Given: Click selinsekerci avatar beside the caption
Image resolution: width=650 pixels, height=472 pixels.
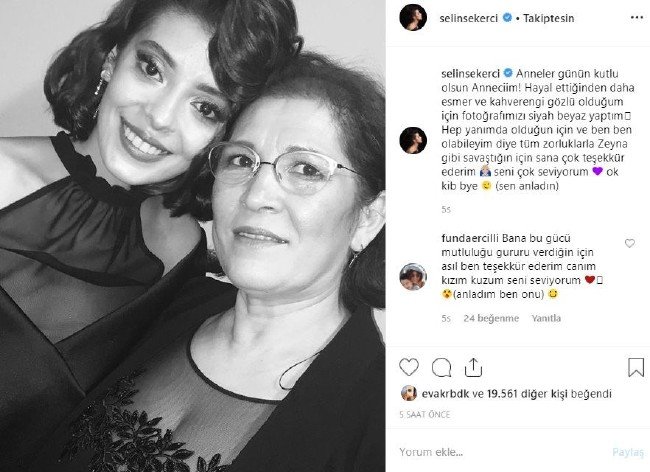Looking at the screenshot, I should pos(413,140).
